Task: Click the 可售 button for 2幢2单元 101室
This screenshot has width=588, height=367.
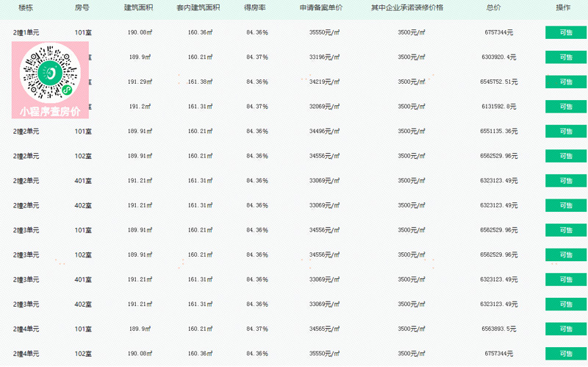Action: pyautogui.click(x=566, y=132)
